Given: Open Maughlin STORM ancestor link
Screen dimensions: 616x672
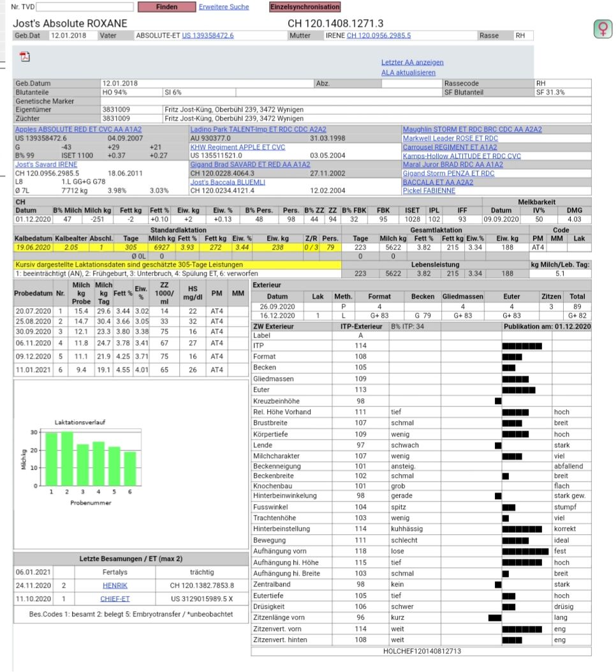Looking at the screenshot, I should [x=472, y=130].
